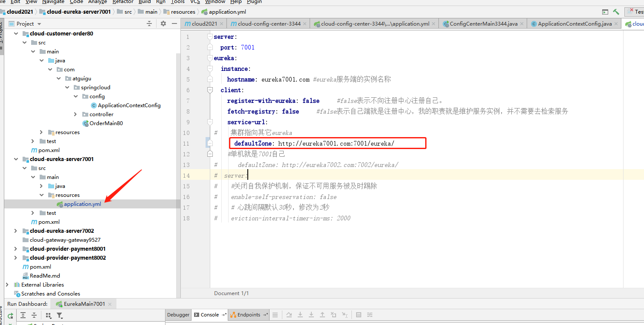Click cloud2021 in the navigation breadcrumb
The image size is (644, 325).
17,12
